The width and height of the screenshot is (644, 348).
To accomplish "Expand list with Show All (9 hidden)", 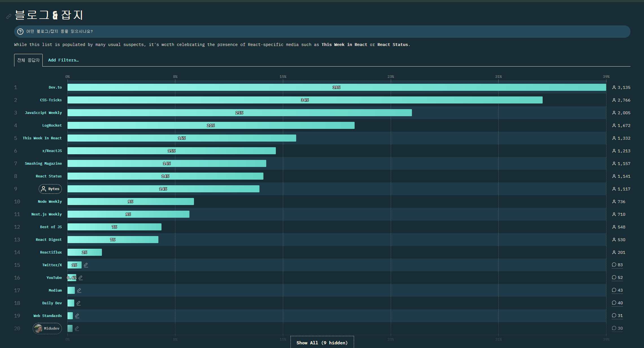I will coord(322,343).
